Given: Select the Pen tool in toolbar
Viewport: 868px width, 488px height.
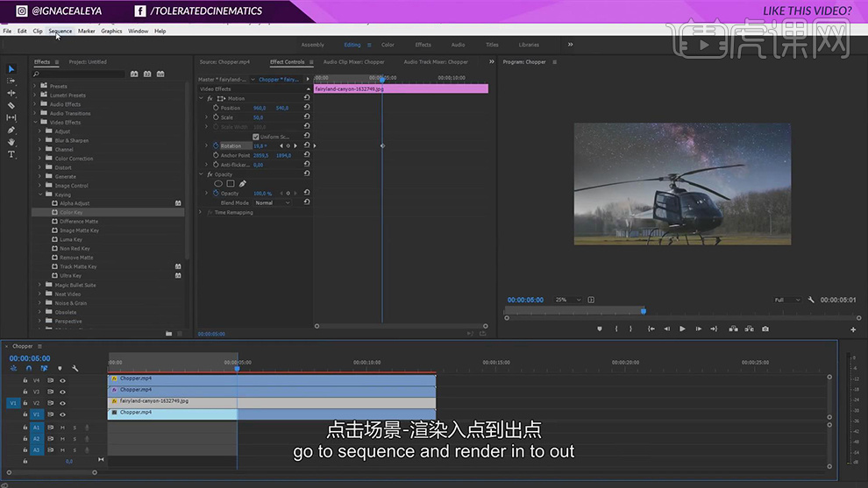Looking at the screenshot, I should tap(11, 130).
